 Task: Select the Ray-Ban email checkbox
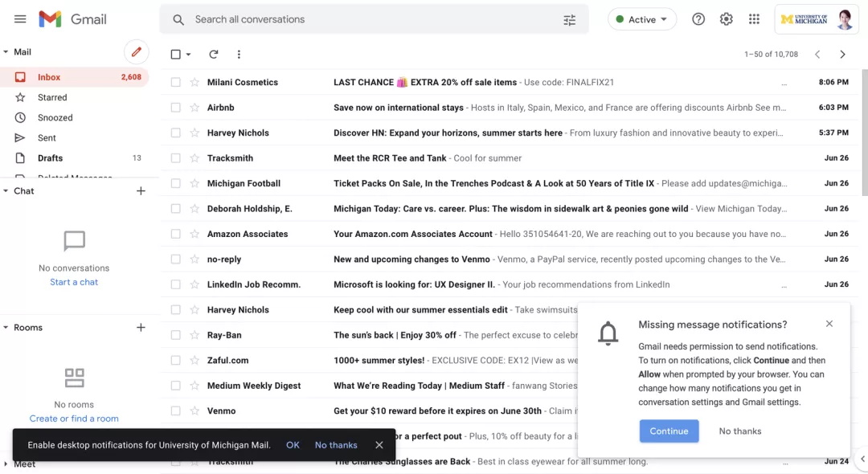[x=175, y=335]
